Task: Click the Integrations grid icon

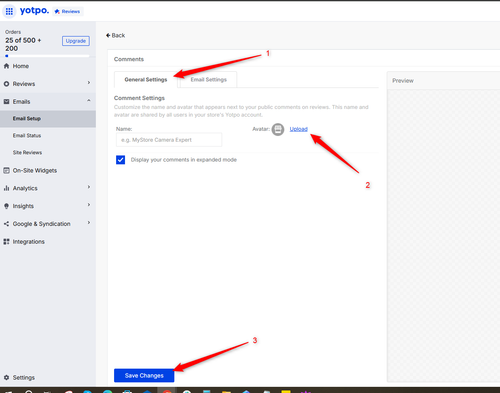Action: tap(6, 242)
